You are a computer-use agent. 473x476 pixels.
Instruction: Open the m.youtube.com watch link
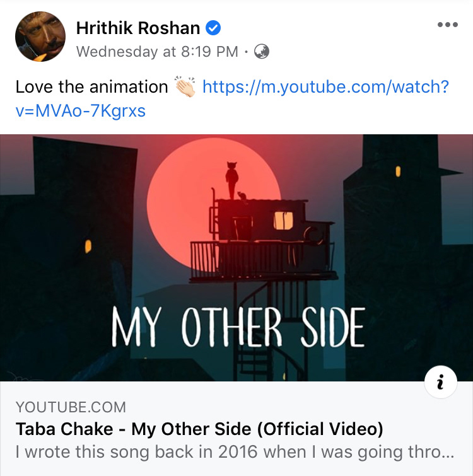click(x=325, y=87)
